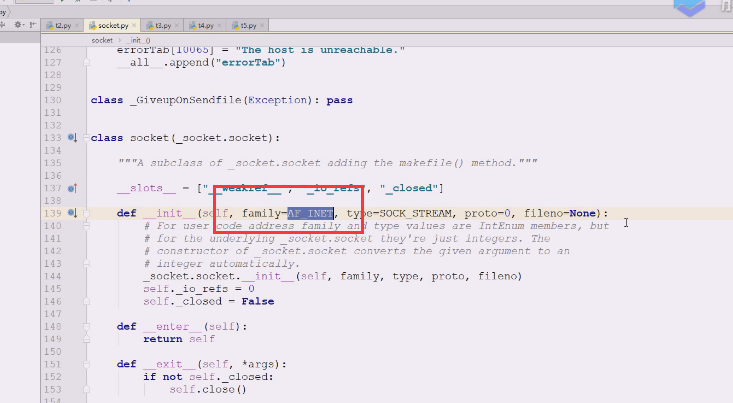Viewport: 733px width, 403px height.
Task: Click the overridden-class gutter marker on line 133
Action: coord(72,137)
